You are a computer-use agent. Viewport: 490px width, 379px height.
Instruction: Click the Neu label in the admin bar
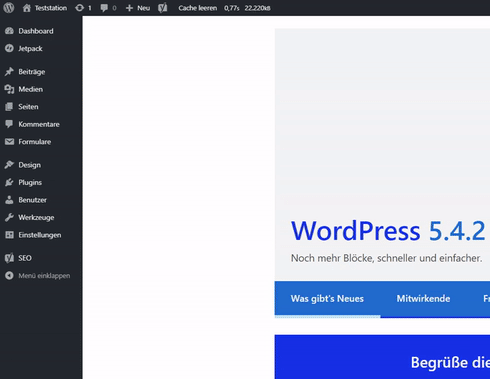tap(143, 8)
